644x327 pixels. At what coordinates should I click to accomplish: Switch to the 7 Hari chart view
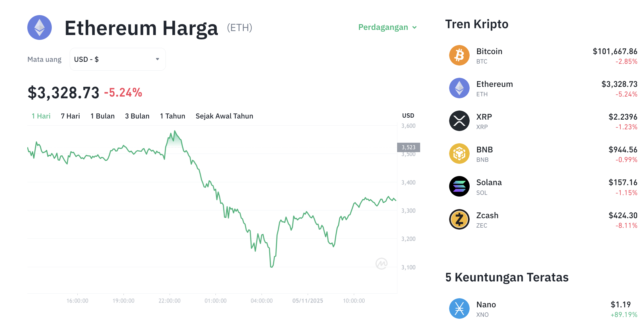coord(70,116)
